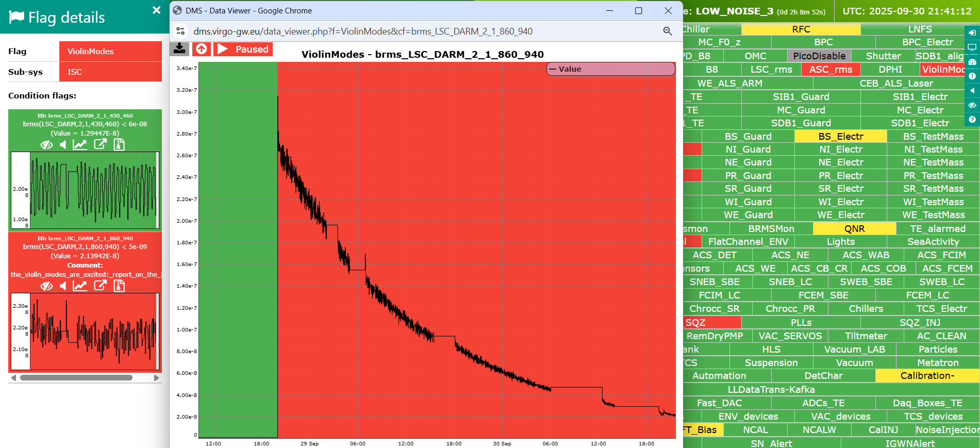Open brms_LSC_DARM_2_1_860_940 in external window
The height and width of the screenshot is (448, 980).
pos(100,286)
